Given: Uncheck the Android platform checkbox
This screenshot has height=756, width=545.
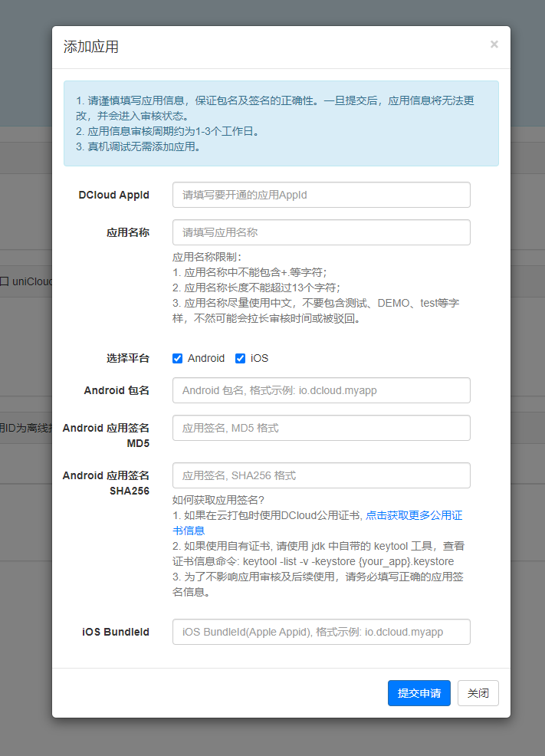Looking at the screenshot, I should coord(177,358).
